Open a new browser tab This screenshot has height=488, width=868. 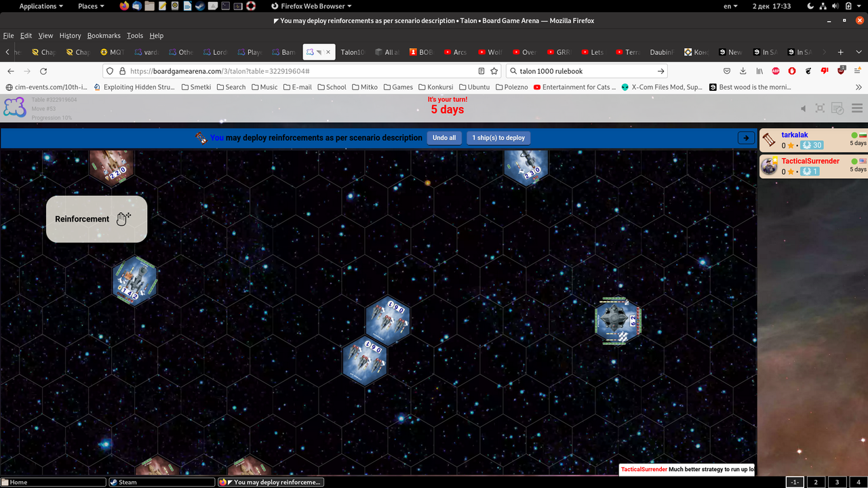point(840,52)
